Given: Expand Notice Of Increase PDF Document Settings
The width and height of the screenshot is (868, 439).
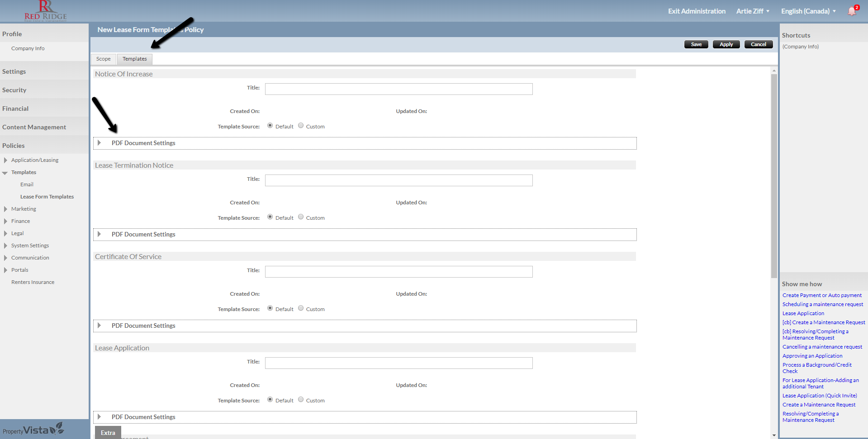Looking at the screenshot, I should coord(100,143).
